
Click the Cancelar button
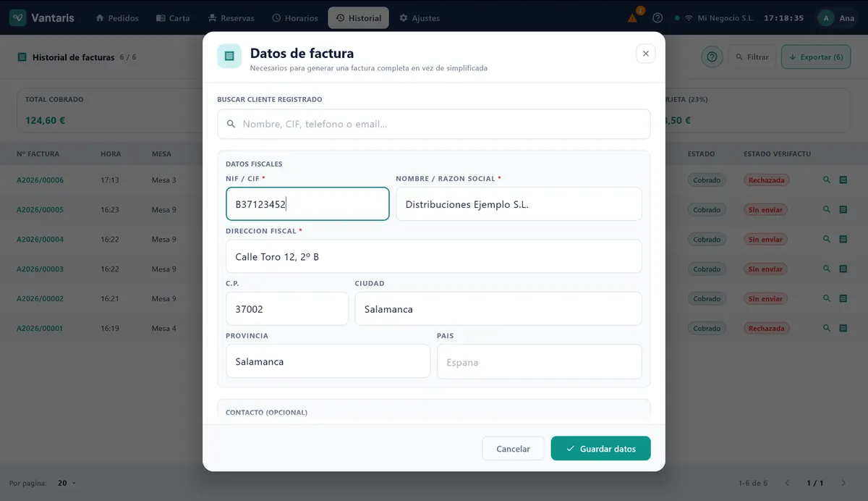click(513, 448)
